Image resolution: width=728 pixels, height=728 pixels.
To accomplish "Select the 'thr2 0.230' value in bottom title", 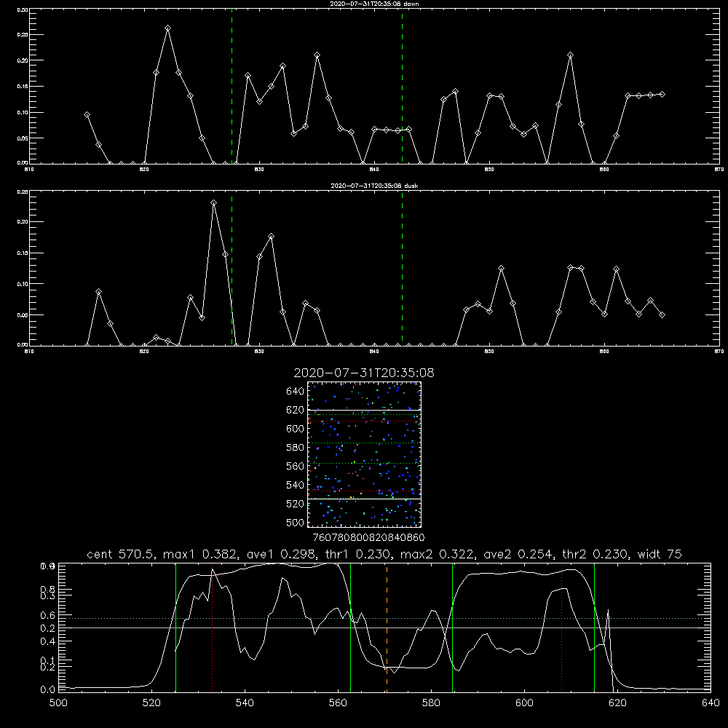I will pos(595,554).
